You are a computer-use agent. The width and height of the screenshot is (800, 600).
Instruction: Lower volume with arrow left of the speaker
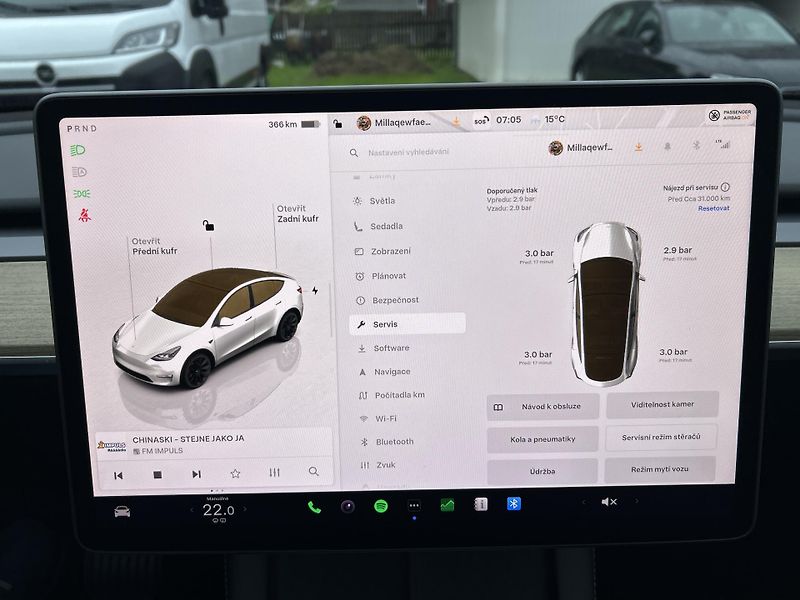[x=584, y=503]
